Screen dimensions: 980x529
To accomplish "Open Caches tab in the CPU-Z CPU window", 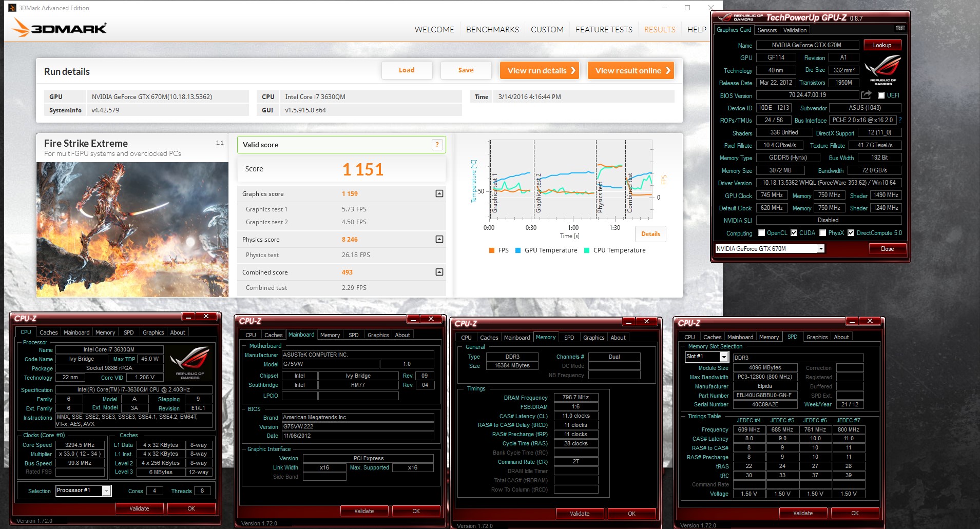I will tap(49, 332).
